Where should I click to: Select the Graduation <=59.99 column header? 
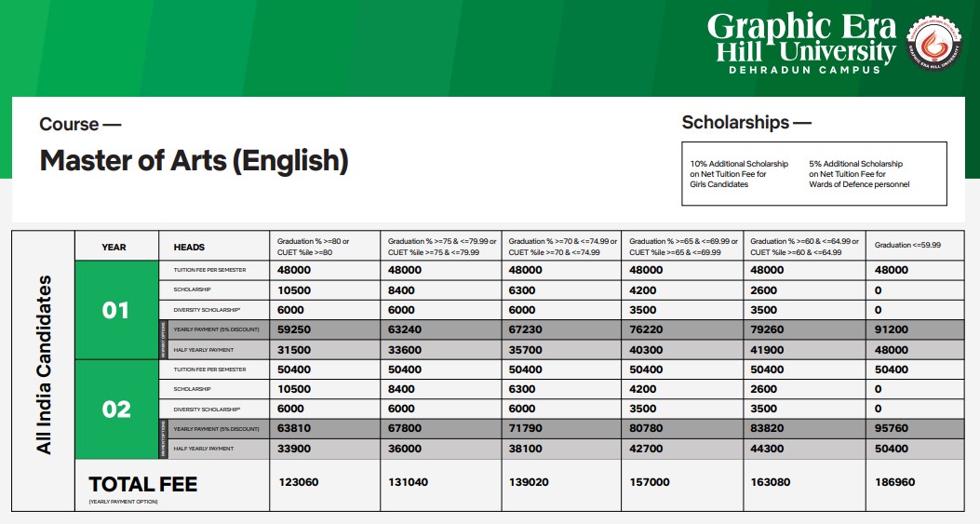[907, 245]
